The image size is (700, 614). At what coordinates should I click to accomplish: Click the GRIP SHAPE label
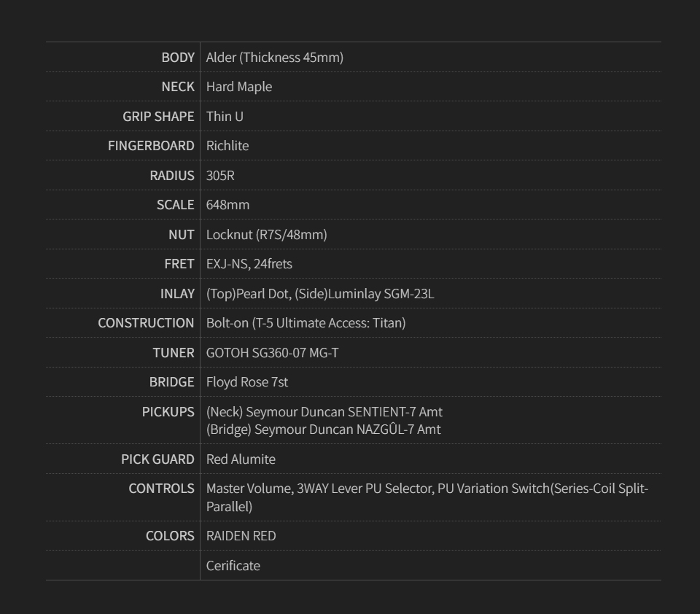pyautogui.click(x=158, y=117)
